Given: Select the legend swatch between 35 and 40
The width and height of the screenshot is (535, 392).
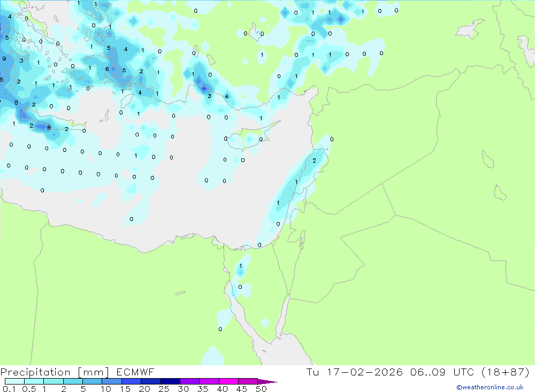Looking at the screenshot, I should coord(209,381).
